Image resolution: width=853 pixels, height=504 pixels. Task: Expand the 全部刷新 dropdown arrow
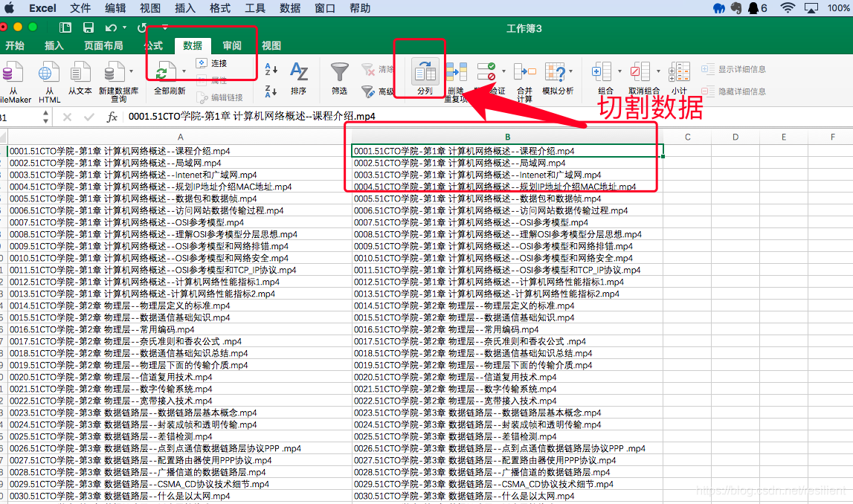pyautogui.click(x=184, y=71)
